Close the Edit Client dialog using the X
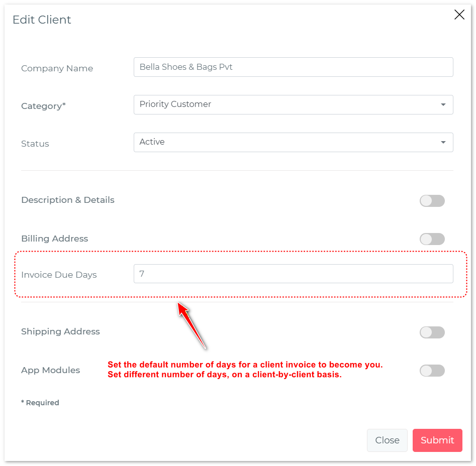The width and height of the screenshot is (476, 466). (x=459, y=15)
